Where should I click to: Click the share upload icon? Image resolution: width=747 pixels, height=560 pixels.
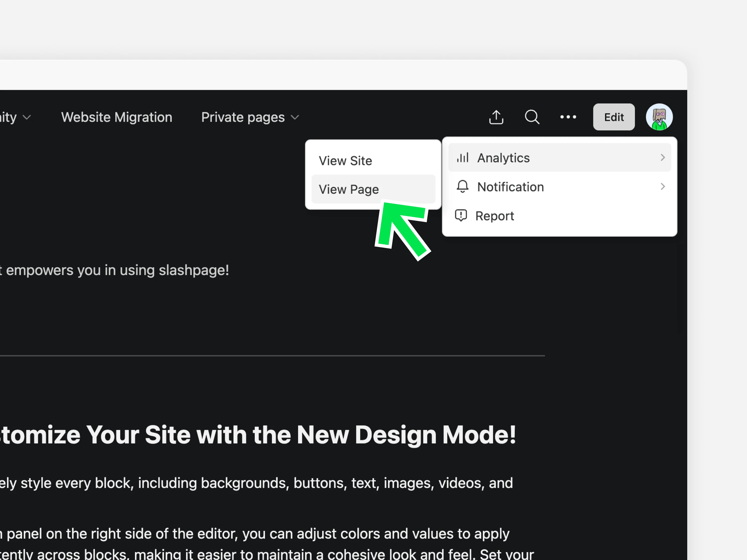[x=496, y=117]
